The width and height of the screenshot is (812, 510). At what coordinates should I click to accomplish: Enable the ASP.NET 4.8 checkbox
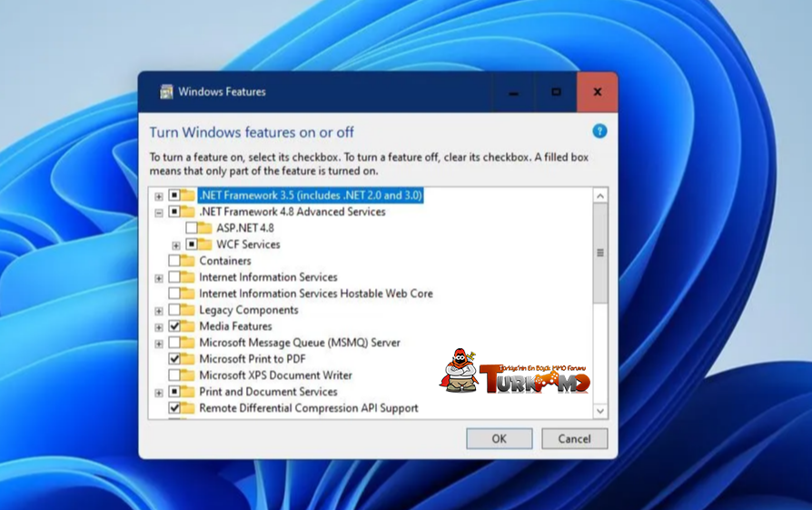pyautogui.click(x=192, y=227)
